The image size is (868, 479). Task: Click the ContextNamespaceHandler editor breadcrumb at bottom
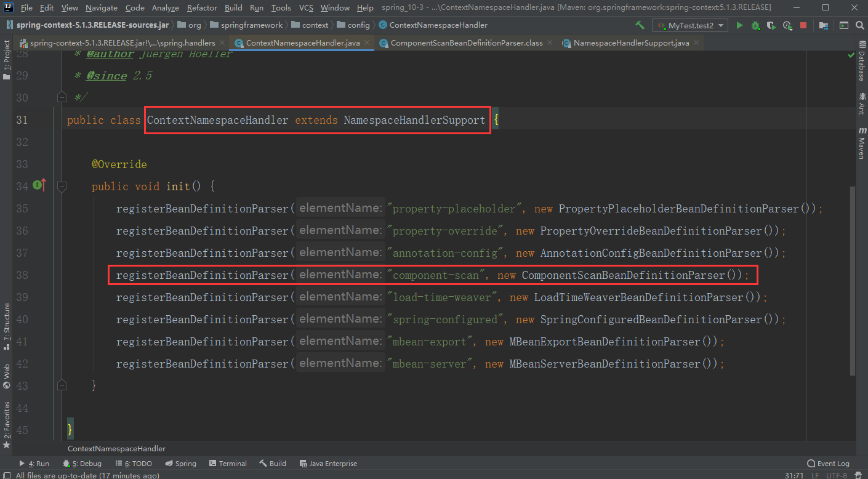[116, 449]
